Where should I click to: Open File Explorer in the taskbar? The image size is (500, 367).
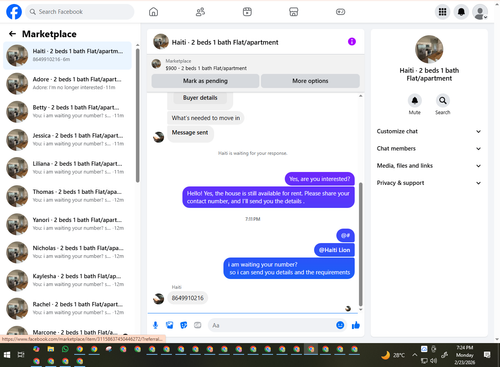(51, 349)
